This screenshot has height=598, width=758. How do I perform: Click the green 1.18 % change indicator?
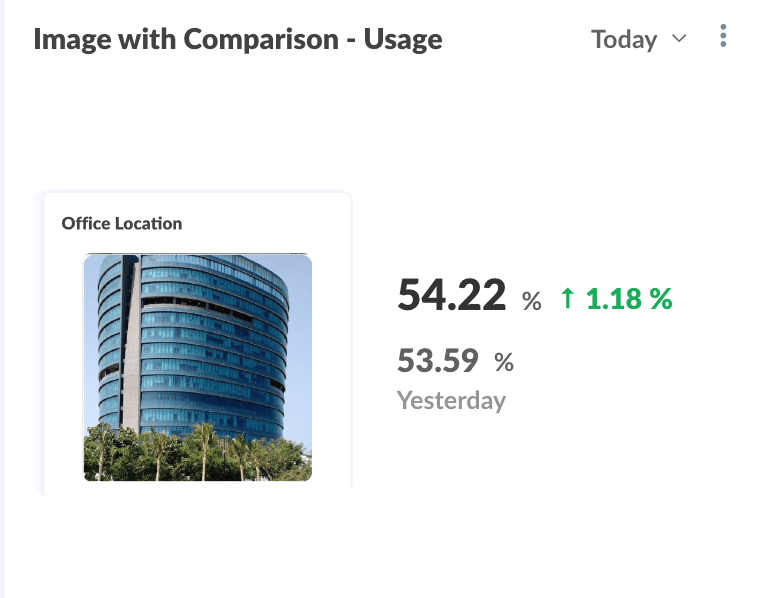[616, 298]
